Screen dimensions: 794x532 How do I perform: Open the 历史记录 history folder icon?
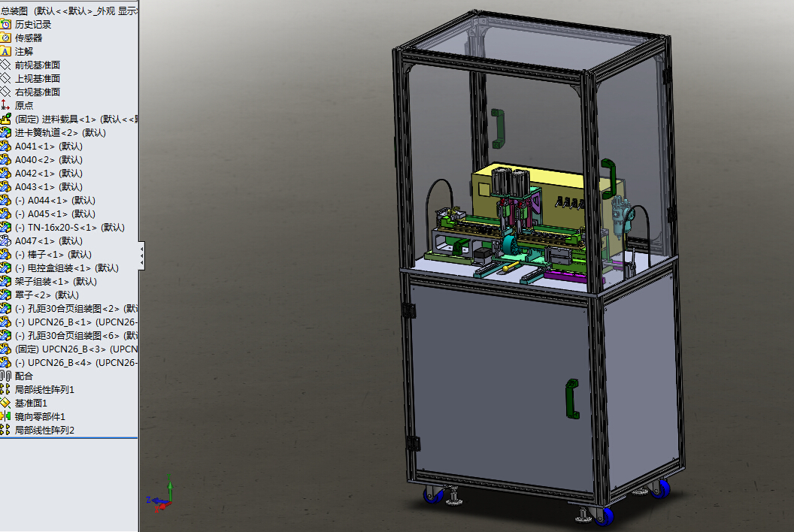point(5,24)
